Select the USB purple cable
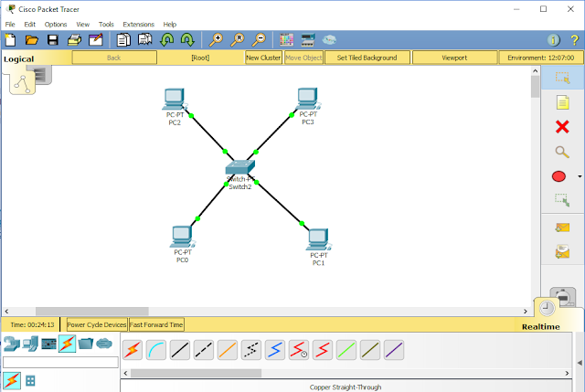This screenshot has height=392, width=585. pyautogui.click(x=394, y=350)
